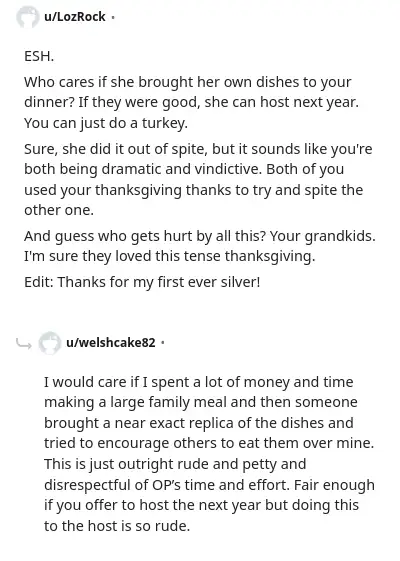Click the line 'You can just do a turkey.'

click(106, 123)
